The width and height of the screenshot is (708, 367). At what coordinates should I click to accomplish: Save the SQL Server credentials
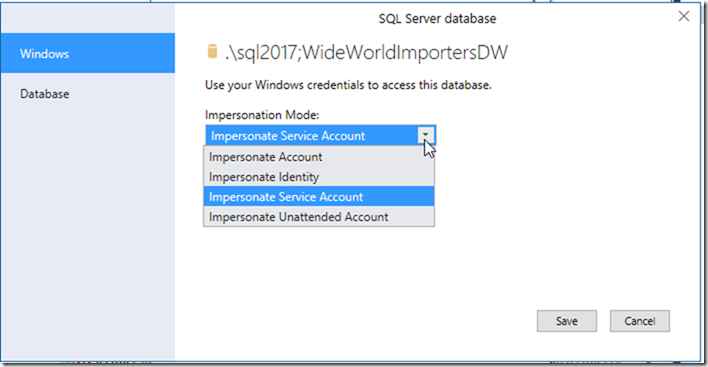pyautogui.click(x=567, y=321)
